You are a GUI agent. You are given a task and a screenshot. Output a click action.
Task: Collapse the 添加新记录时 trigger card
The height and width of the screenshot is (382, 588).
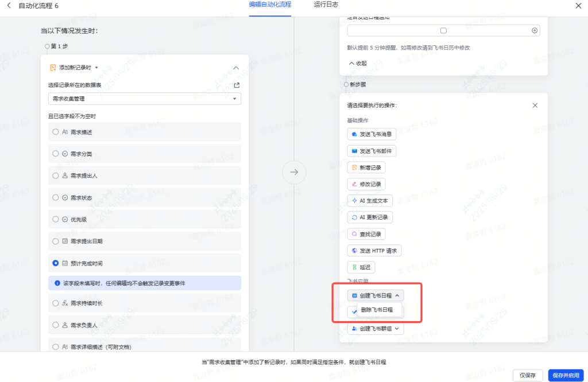point(236,68)
